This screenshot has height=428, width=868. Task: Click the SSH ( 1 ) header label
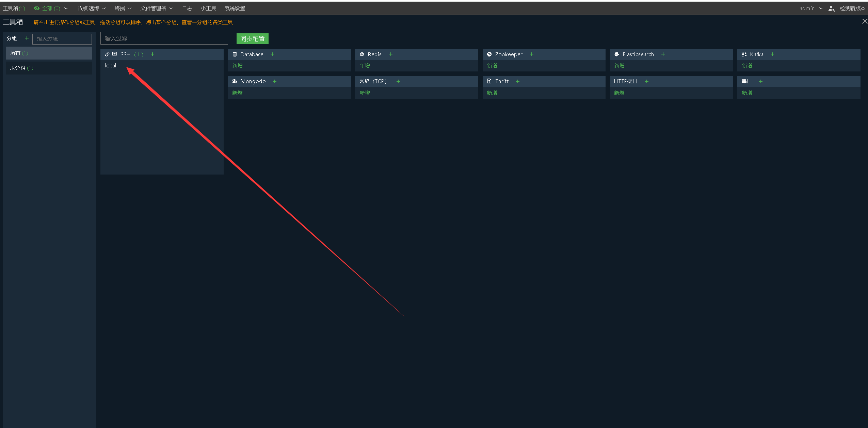coord(132,54)
